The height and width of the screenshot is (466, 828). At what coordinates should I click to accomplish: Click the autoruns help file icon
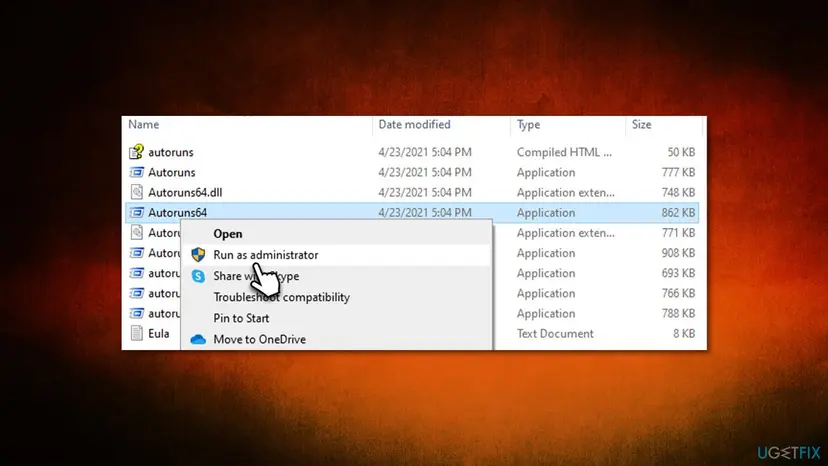coord(136,152)
